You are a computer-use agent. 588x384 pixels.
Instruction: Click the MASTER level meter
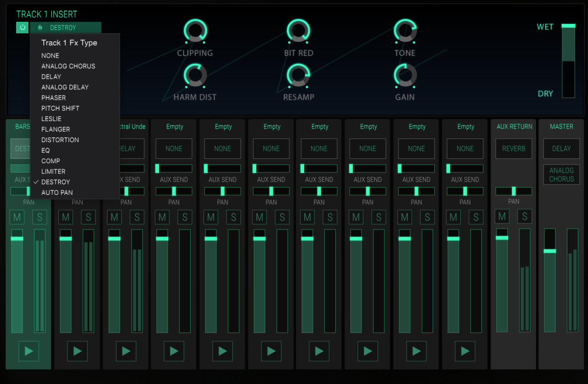point(572,280)
